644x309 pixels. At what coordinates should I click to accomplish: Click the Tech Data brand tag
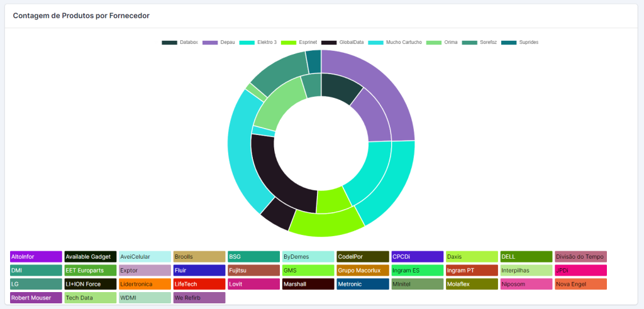coord(90,298)
